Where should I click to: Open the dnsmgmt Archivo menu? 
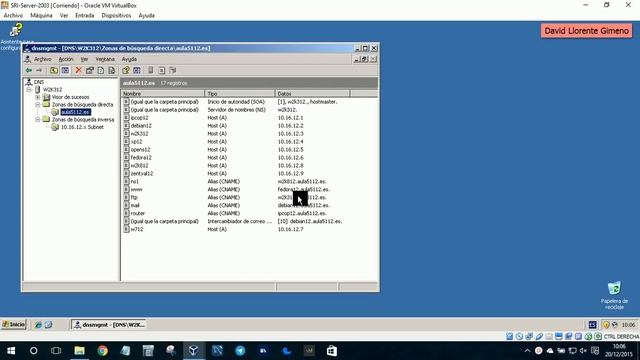(42, 59)
